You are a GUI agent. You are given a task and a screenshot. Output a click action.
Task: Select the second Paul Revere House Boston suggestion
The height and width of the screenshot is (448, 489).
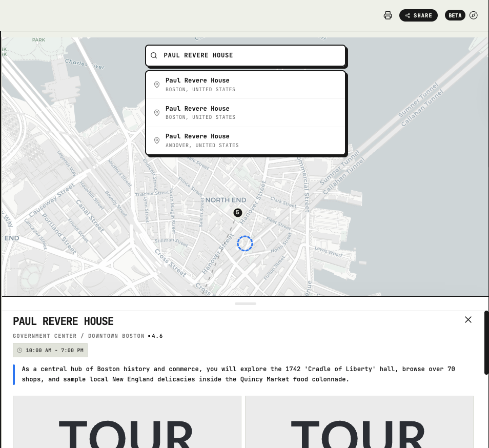click(246, 113)
